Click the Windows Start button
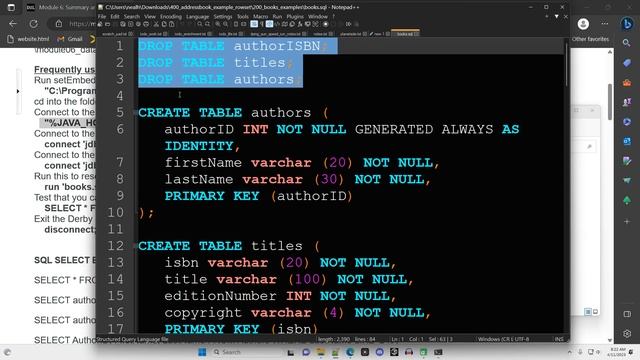The image size is (640, 360). [x=202, y=352]
